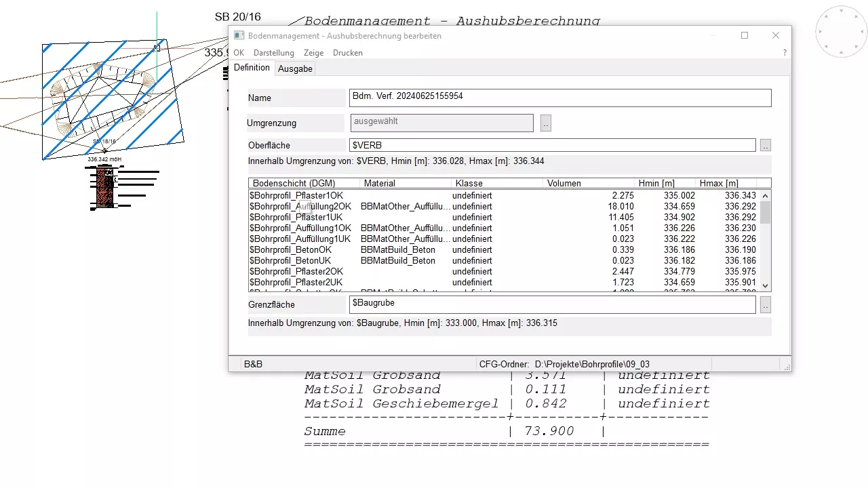Click the compass navigation widget in the drawing
This screenshot has width=868, height=488.
(x=841, y=31)
